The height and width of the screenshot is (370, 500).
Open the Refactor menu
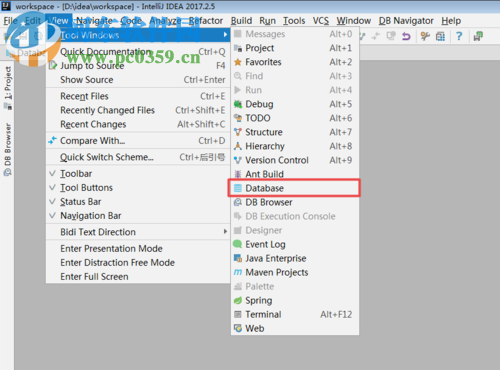pyautogui.click(x=206, y=21)
